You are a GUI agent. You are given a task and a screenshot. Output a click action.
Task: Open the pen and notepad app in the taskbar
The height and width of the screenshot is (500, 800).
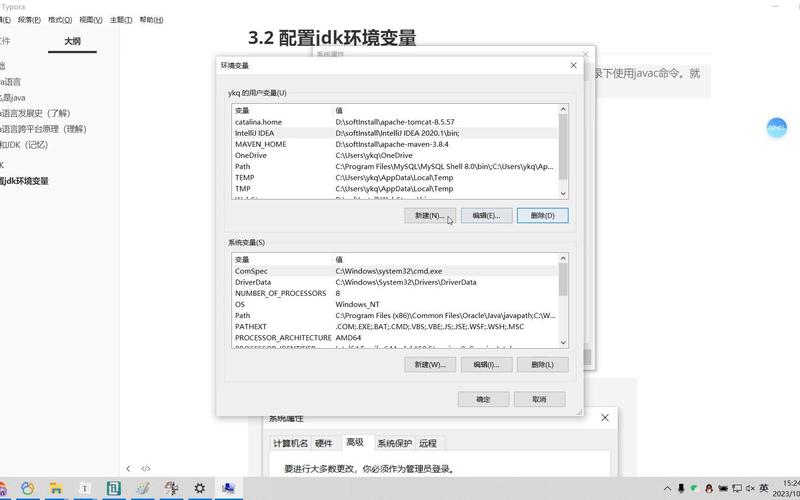[142, 488]
